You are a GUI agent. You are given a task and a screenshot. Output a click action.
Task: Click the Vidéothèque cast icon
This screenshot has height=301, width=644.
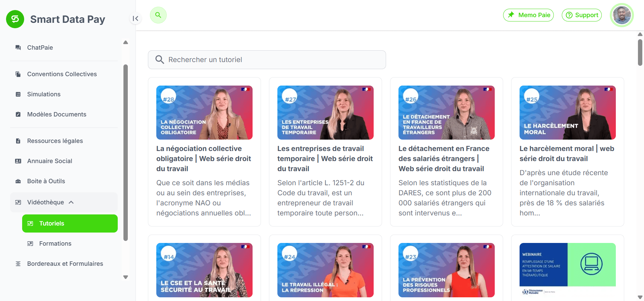[18, 202]
